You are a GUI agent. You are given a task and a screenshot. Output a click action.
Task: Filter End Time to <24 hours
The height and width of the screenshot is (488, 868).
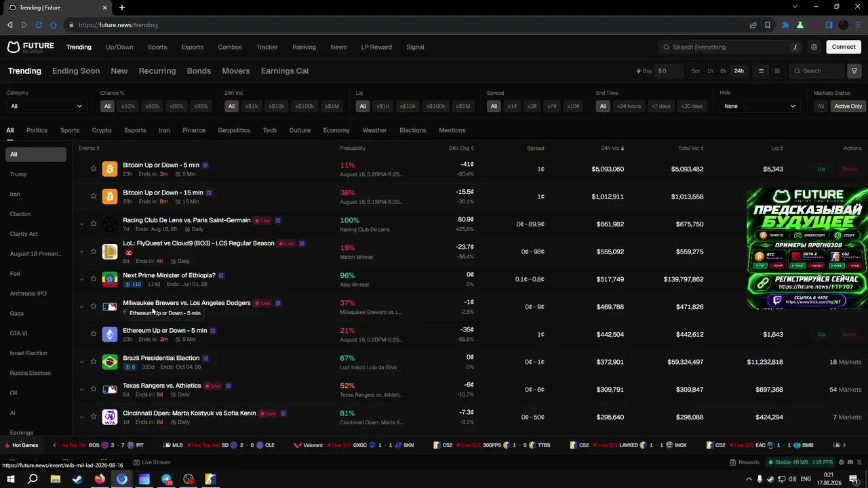tap(629, 106)
